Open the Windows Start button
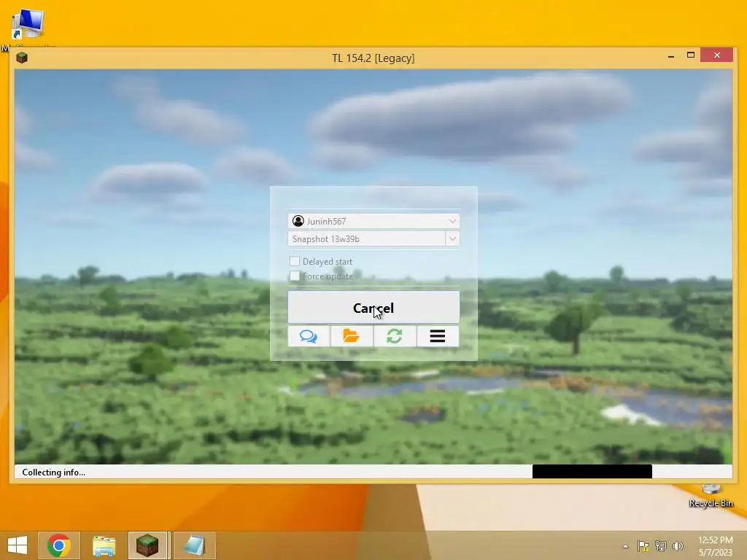This screenshot has width=747, height=560. pyautogui.click(x=18, y=545)
